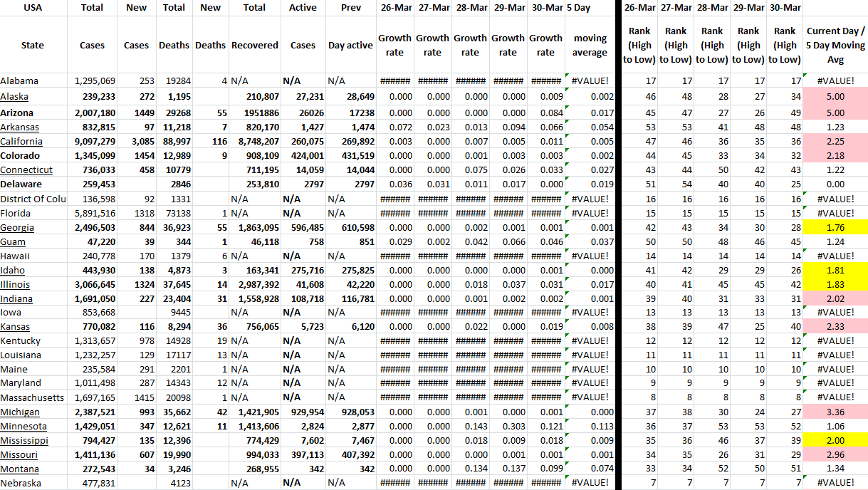Click Alabama's total cases cell 1,295,069
This screenshot has width=868, height=490.
[x=97, y=80]
